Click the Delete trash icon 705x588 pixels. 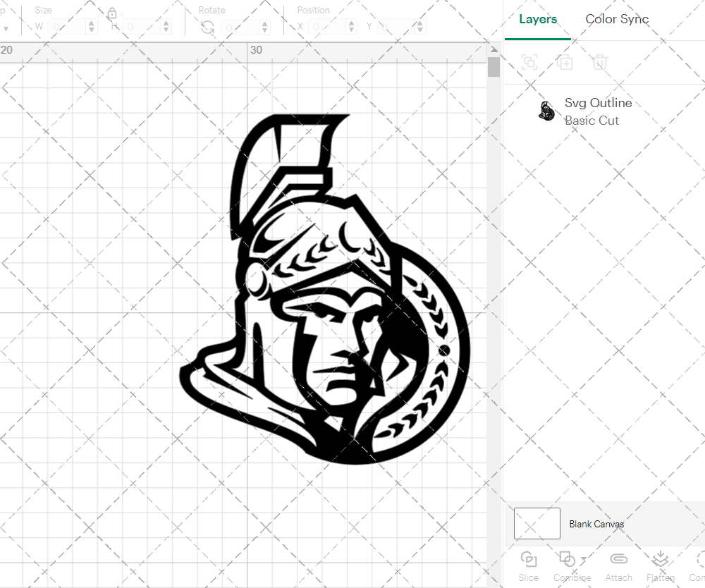point(600,63)
